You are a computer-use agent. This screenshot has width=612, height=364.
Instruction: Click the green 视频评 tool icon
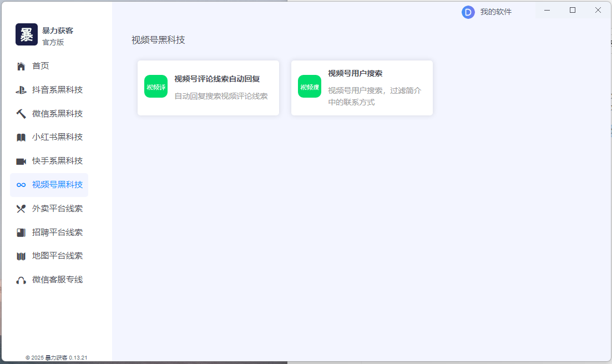(x=156, y=87)
